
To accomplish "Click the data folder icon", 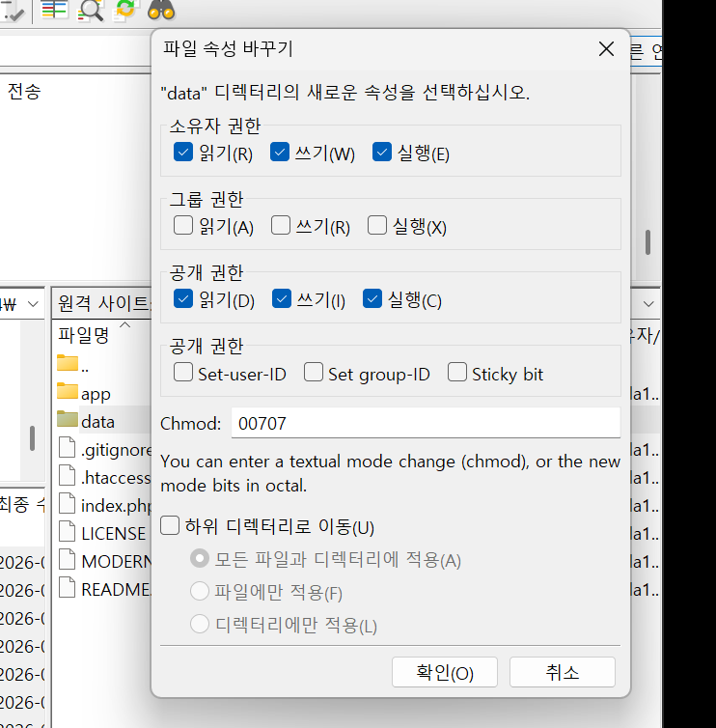I will [x=68, y=419].
